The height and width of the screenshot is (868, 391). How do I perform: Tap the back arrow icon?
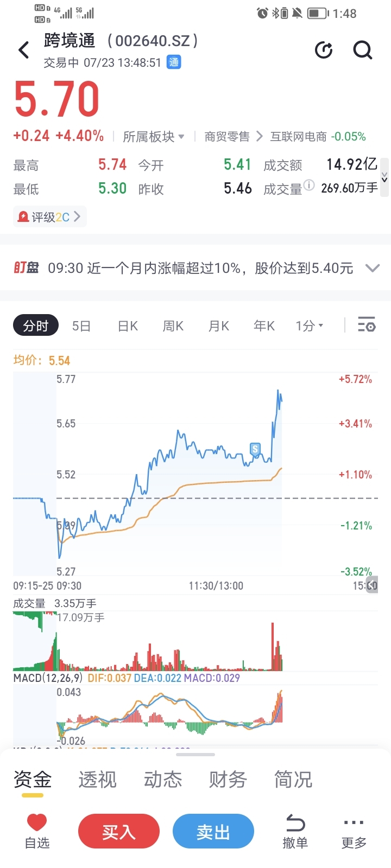pos(24,50)
